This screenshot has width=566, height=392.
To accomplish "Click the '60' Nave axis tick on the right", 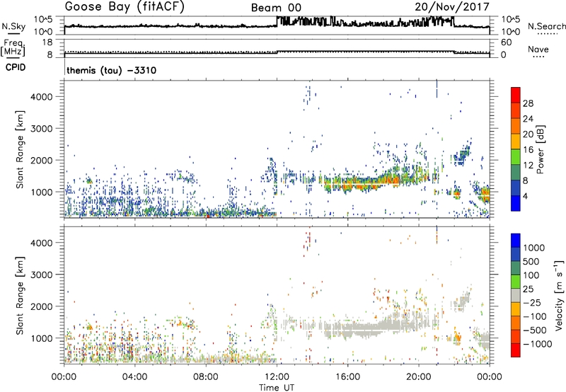I will pyautogui.click(x=506, y=42).
